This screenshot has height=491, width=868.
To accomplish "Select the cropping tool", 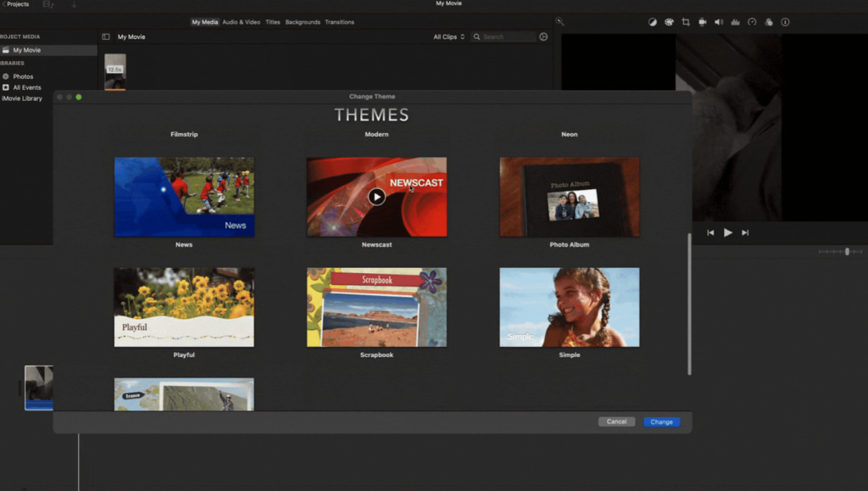I will click(686, 22).
